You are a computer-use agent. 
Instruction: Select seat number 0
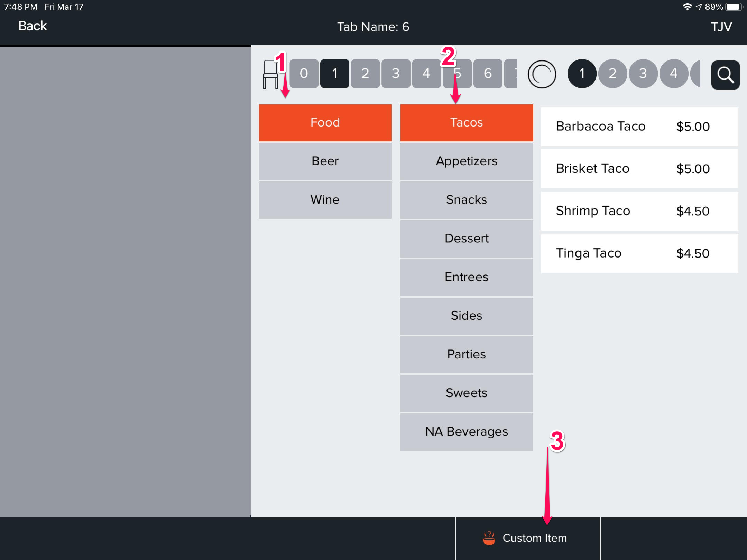pos(304,74)
